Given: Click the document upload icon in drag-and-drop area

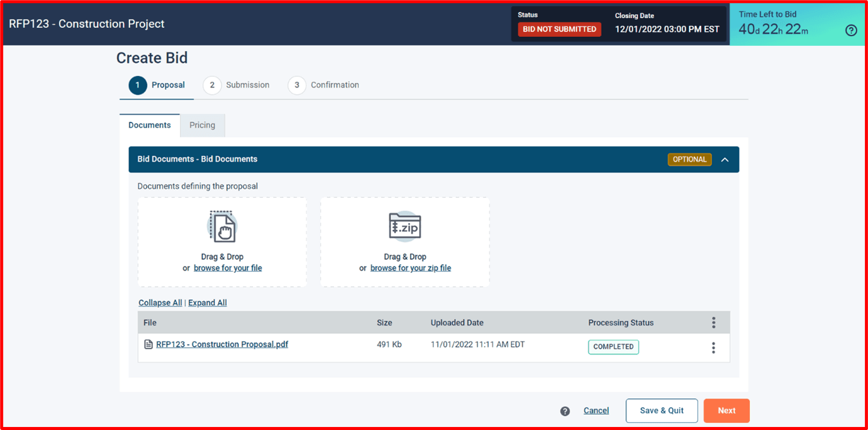Looking at the screenshot, I should pos(222,226).
